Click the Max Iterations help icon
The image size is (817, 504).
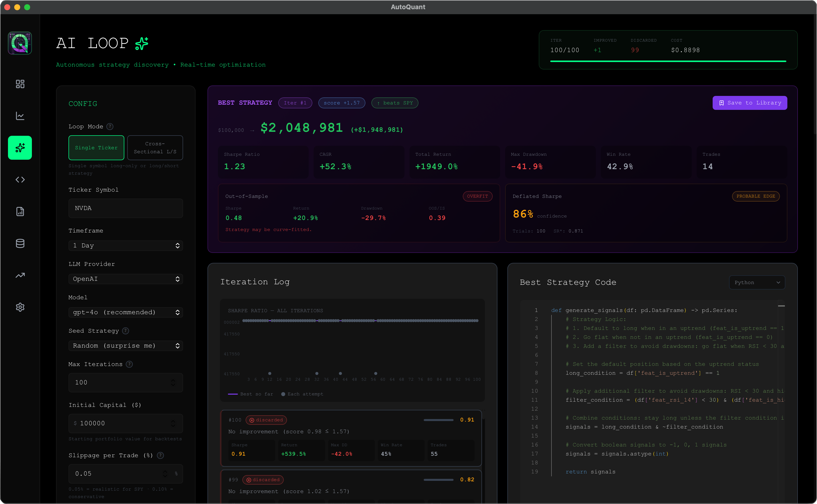click(x=129, y=364)
